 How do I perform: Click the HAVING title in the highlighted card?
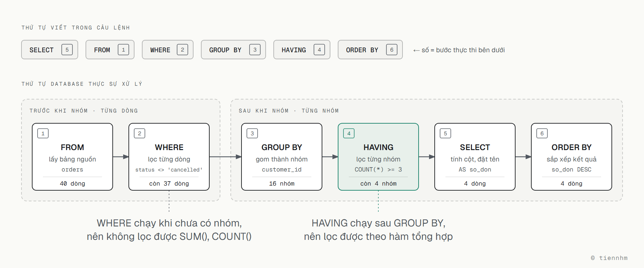(x=378, y=147)
